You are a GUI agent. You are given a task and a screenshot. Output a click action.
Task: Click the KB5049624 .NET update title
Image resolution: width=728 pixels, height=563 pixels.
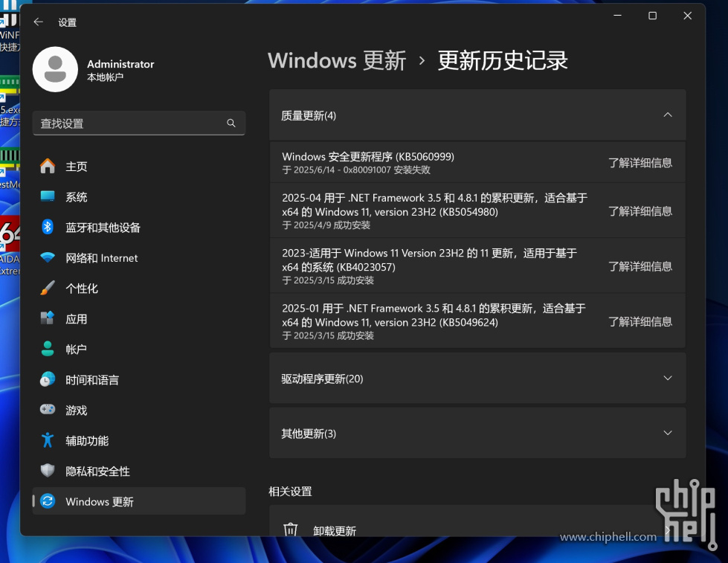[434, 315]
